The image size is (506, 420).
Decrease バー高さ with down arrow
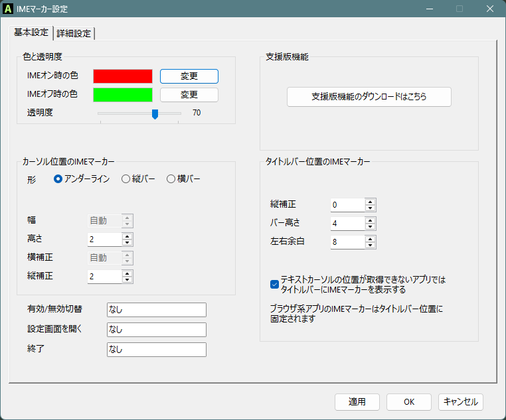tap(370, 227)
